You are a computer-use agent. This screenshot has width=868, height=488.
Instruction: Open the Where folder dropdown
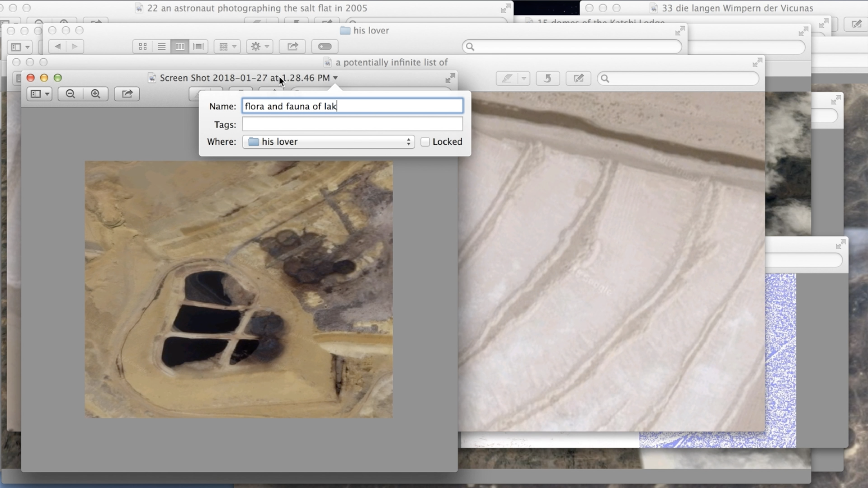coord(328,142)
